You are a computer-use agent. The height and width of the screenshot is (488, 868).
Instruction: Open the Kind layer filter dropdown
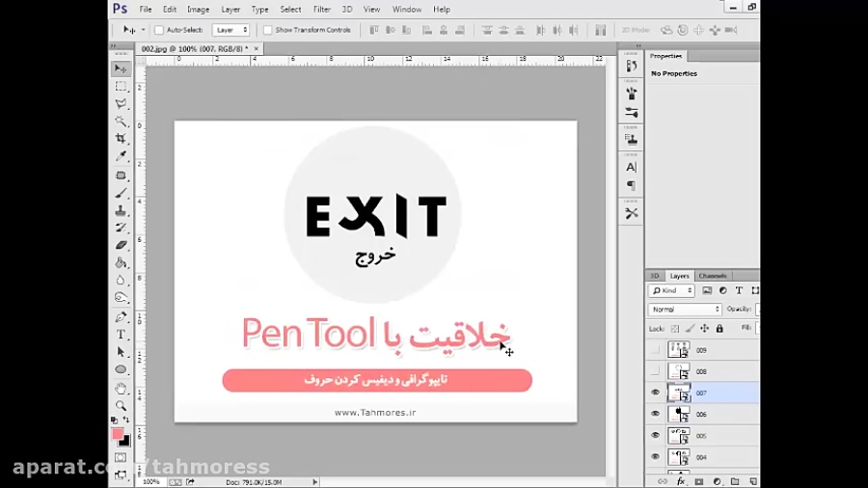[x=671, y=290]
